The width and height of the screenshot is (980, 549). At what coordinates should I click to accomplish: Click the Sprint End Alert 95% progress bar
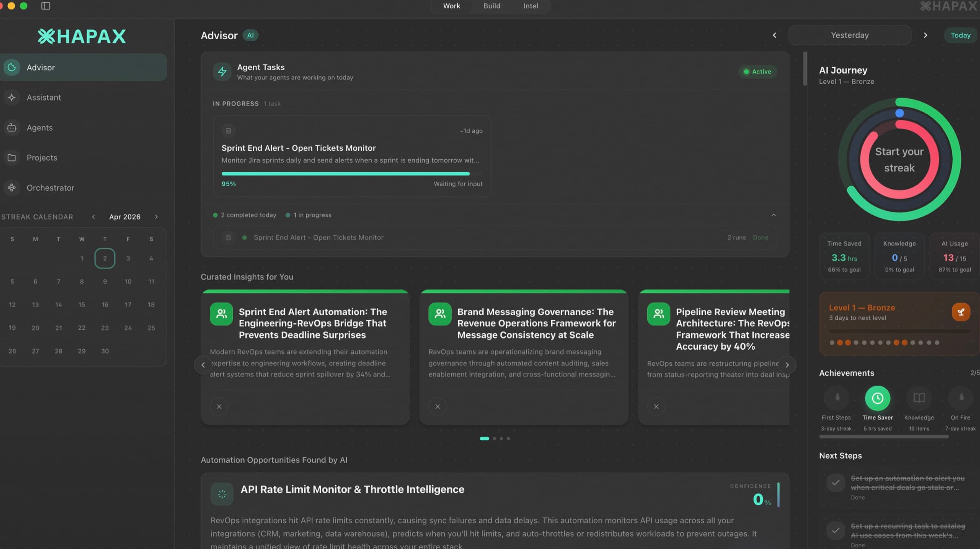point(345,174)
